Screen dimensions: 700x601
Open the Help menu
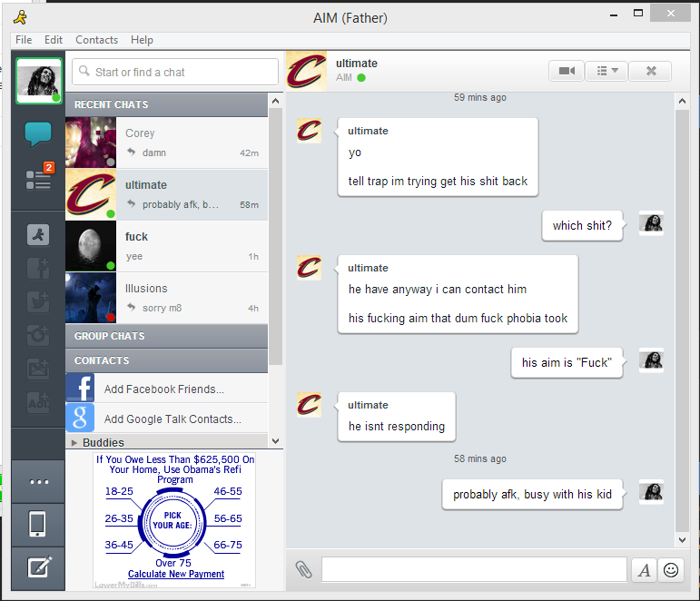[142, 40]
